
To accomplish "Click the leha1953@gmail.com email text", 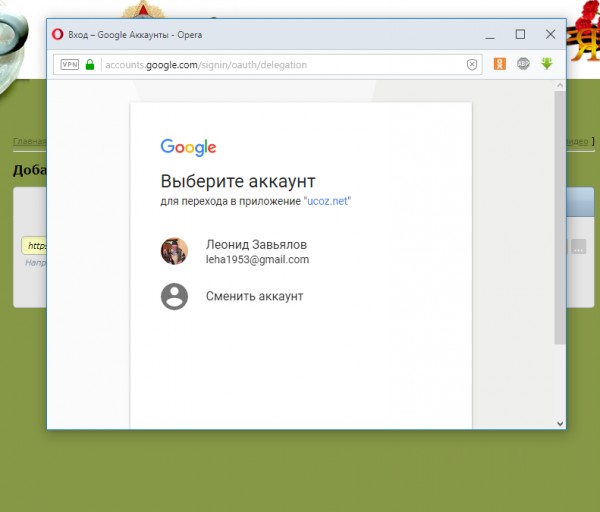I will click(257, 259).
